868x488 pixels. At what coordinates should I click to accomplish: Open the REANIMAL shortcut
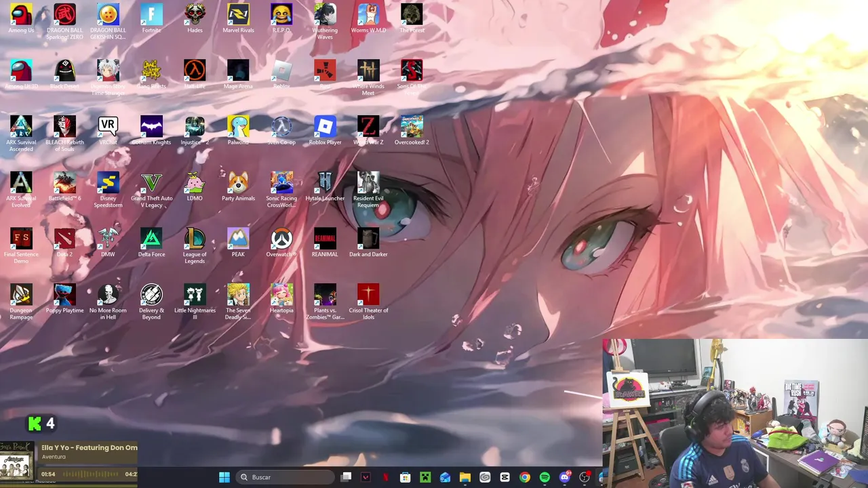(x=325, y=243)
